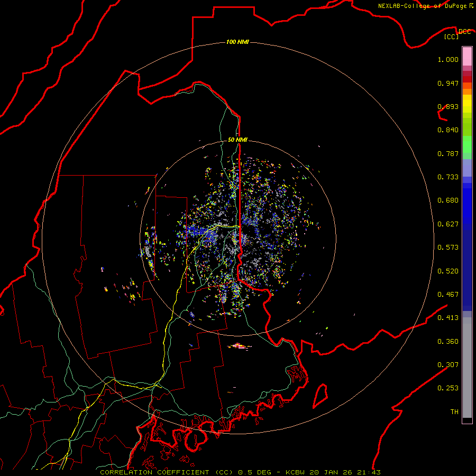
Task: Pick the pink segment atop the color bar
Action: (467, 57)
